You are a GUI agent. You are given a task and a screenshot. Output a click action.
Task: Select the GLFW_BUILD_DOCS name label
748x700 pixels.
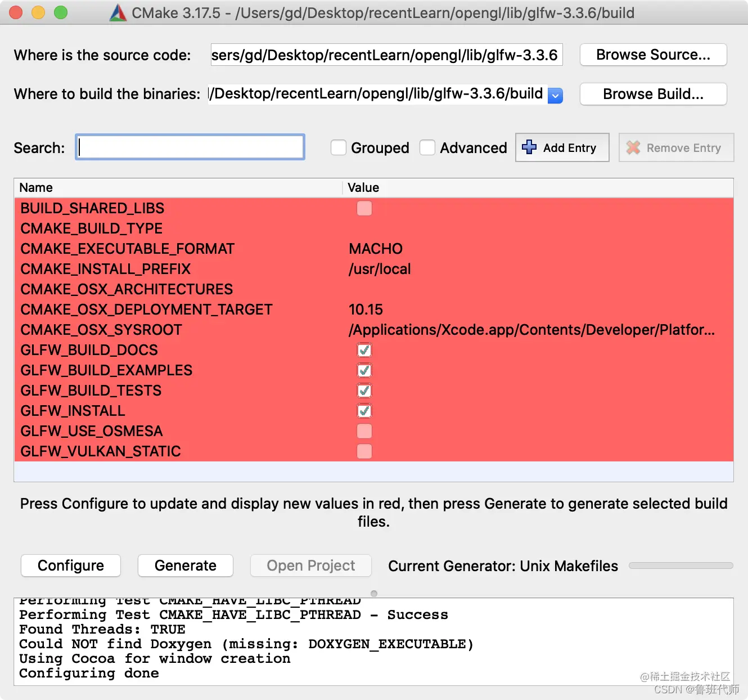89,350
